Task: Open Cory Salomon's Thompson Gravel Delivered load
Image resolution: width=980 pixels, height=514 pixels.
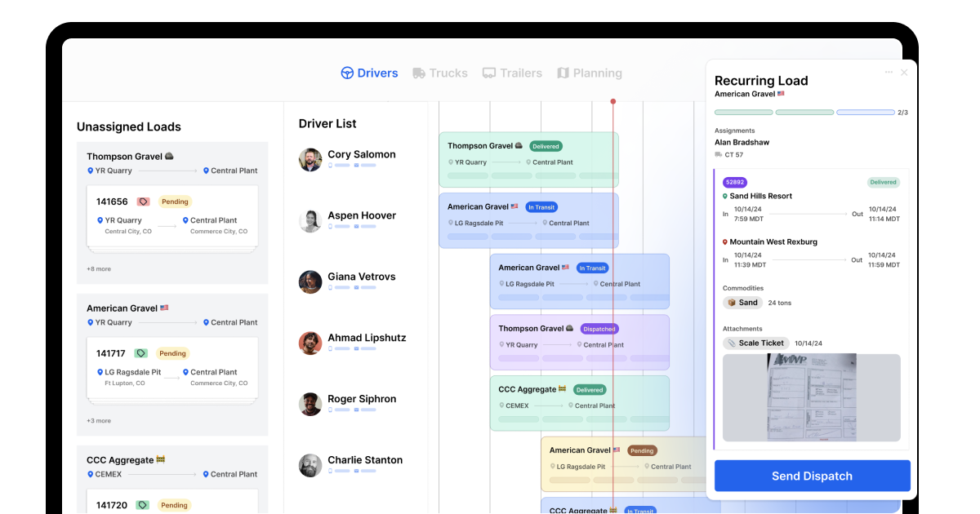Action: tap(528, 160)
